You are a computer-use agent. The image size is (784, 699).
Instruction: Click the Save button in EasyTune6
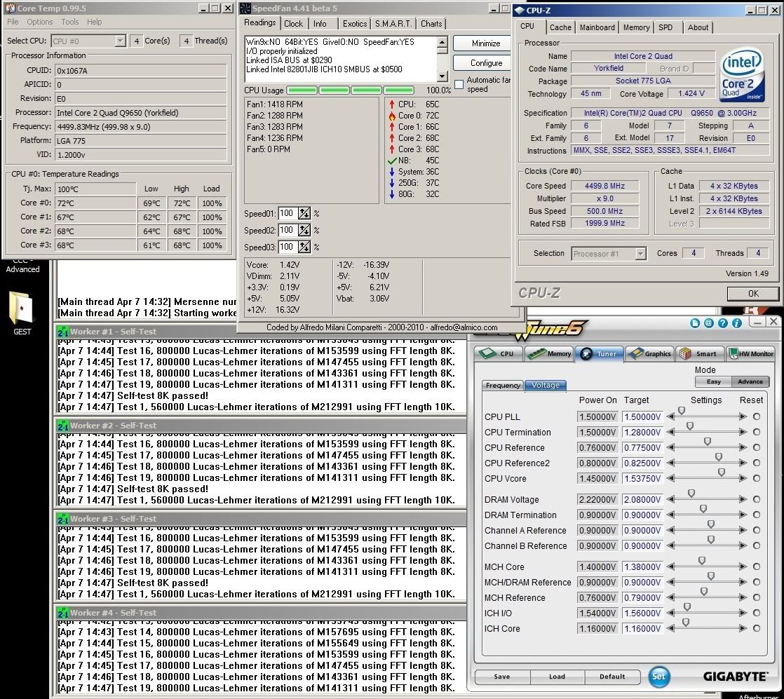click(502, 677)
